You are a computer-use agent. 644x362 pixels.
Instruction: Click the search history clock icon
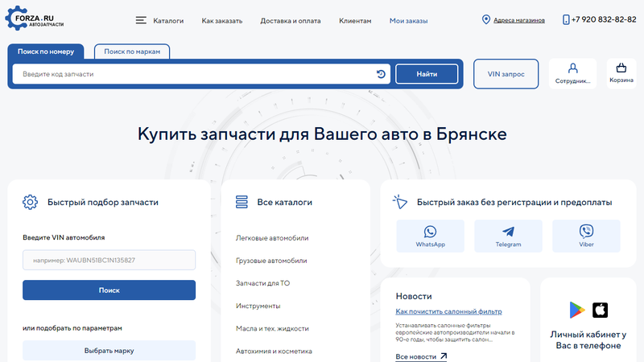(x=381, y=74)
